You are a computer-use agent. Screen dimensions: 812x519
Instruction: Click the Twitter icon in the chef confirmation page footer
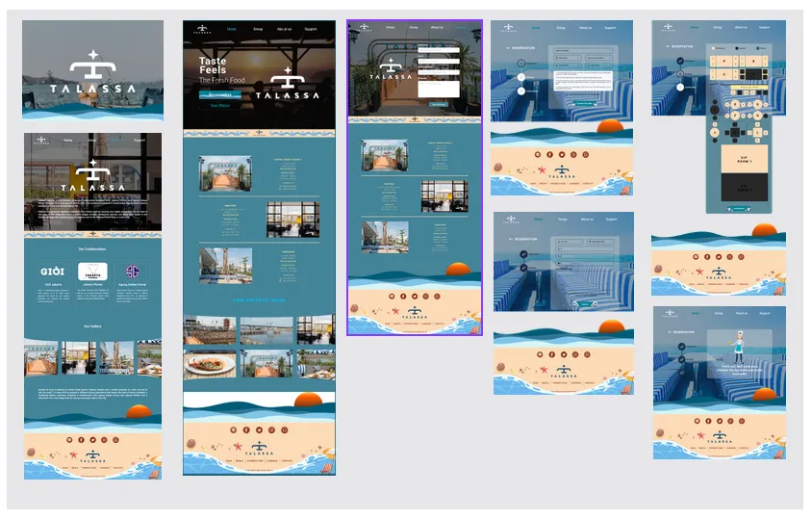click(x=720, y=421)
